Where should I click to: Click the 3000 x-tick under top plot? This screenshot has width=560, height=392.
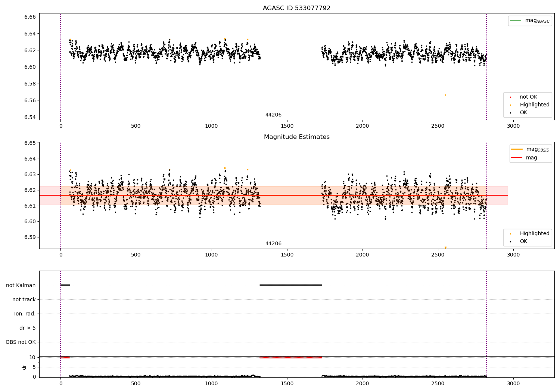tap(513, 126)
